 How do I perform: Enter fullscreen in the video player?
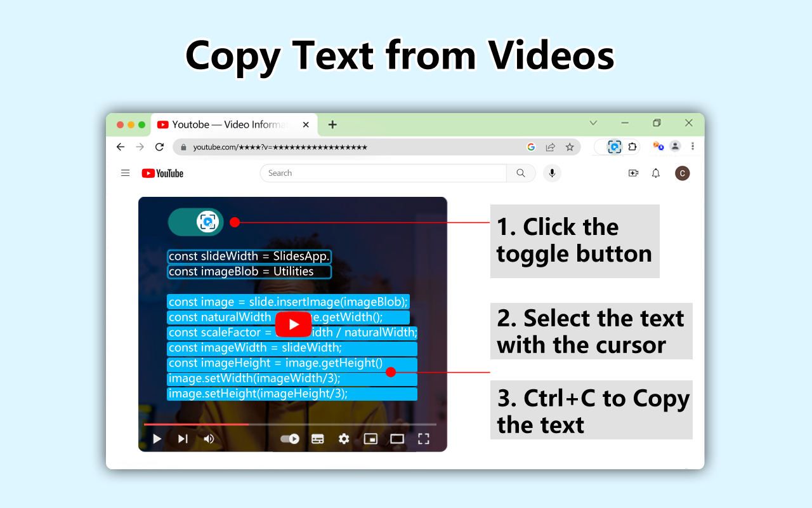[x=424, y=439]
